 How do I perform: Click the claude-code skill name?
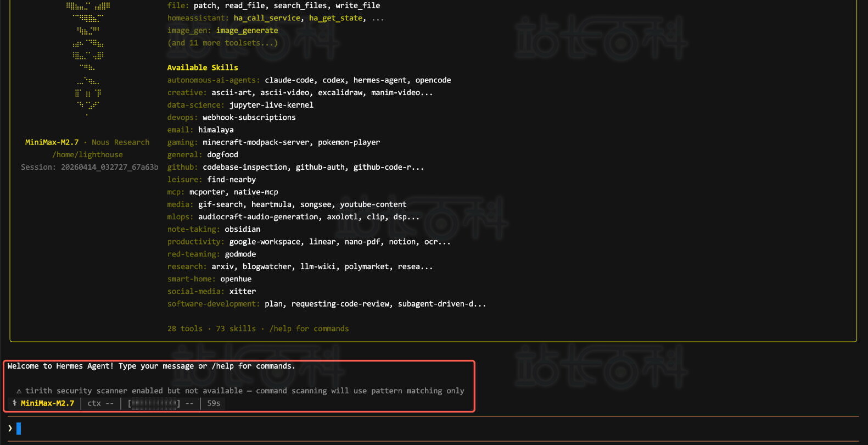tap(289, 80)
